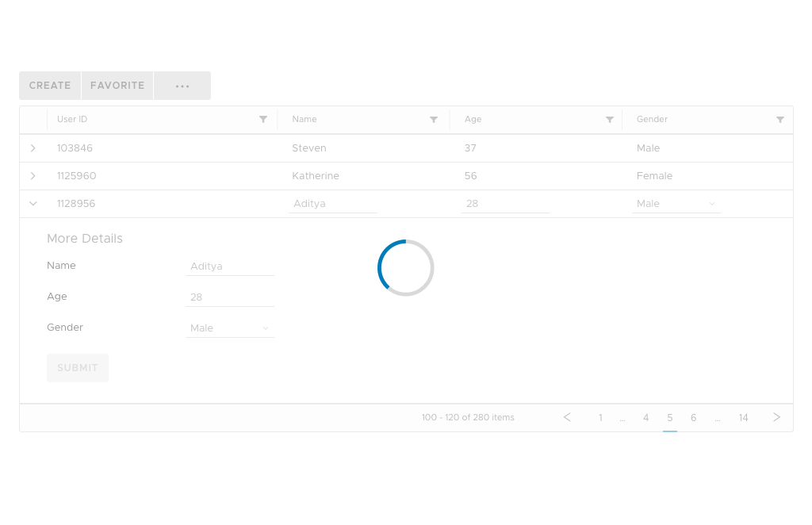Jump to page 1
This screenshot has height=525, width=812.
click(x=600, y=417)
